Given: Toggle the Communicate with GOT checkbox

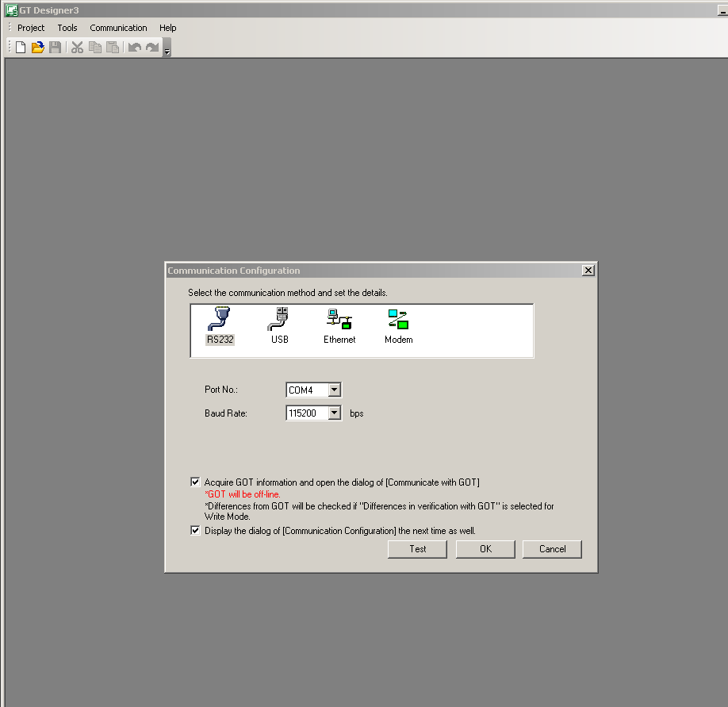Looking at the screenshot, I should point(195,482).
